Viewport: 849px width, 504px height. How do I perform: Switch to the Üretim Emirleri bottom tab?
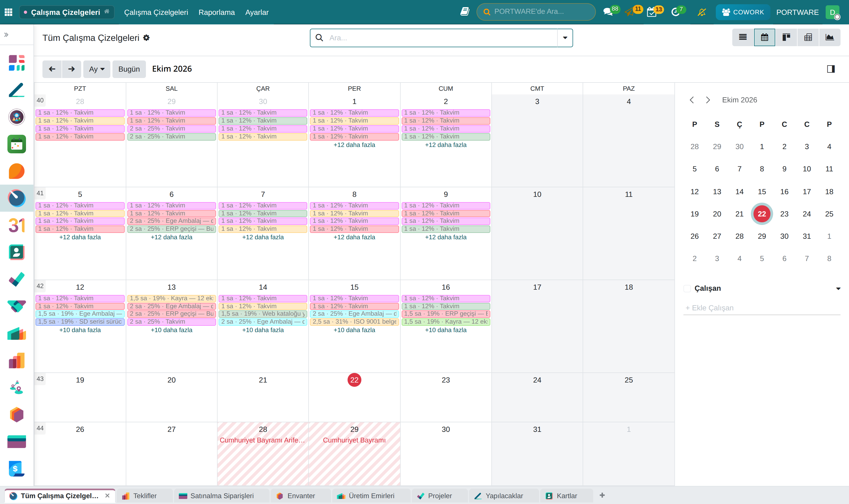[371, 496]
